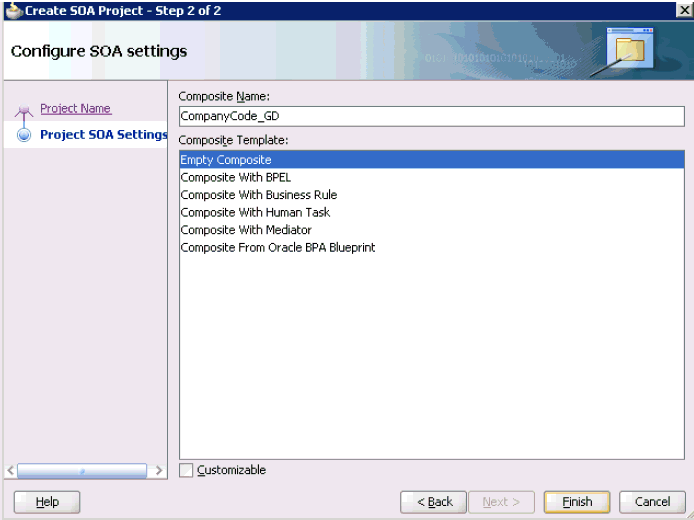
Task: Click the Composite Name input field
Action: coord(432,116)
